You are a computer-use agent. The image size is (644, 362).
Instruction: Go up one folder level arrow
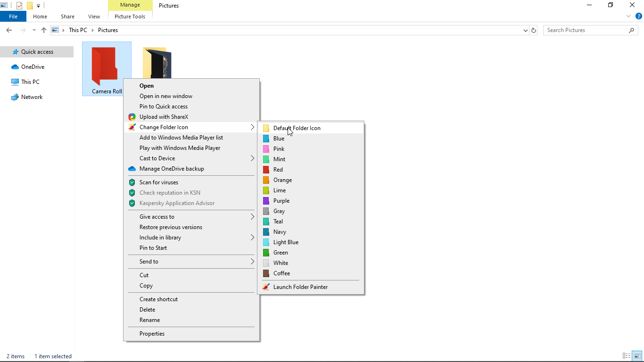click(x=44, y=30)
